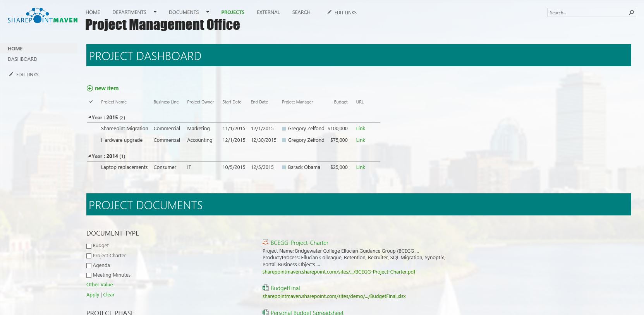The image size is (644, 315).
Task: Click the new item link
Action: 107,88
